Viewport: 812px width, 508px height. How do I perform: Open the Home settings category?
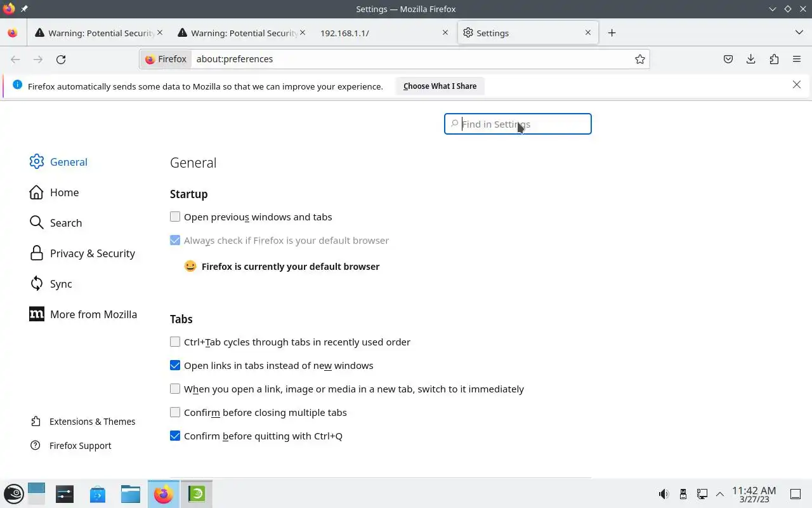point(54,192)
